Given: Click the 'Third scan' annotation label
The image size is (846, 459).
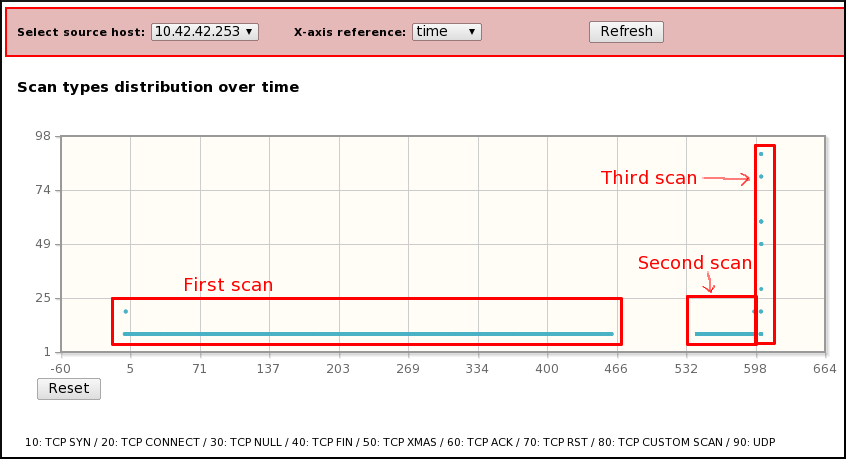Looking at the screenshot, I should (x=648, y=178).
